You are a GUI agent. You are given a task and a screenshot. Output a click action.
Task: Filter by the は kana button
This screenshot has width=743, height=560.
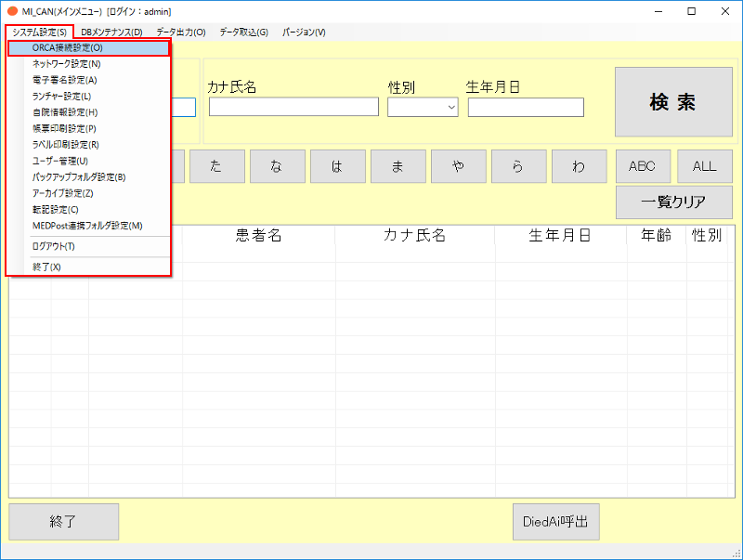[336, 166]
